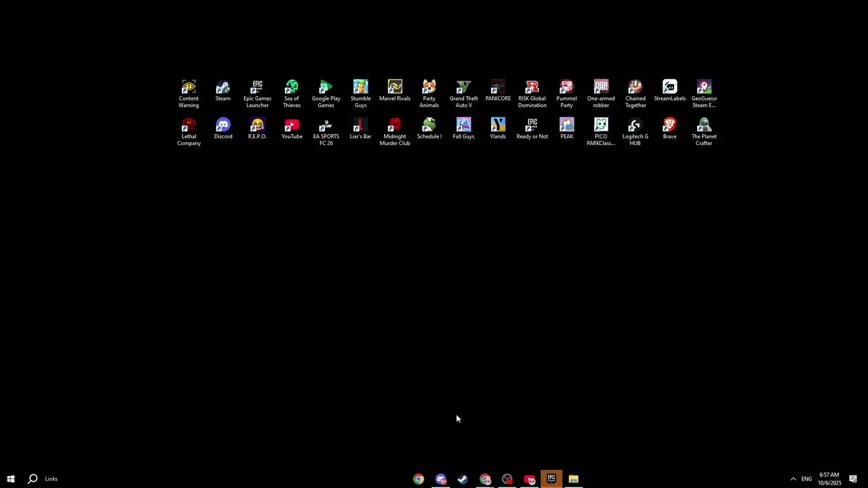The width and height of the screenshot is (868, 488).
Task: Click the Links toolbar label on taskbar
Action: pos(51,479)
